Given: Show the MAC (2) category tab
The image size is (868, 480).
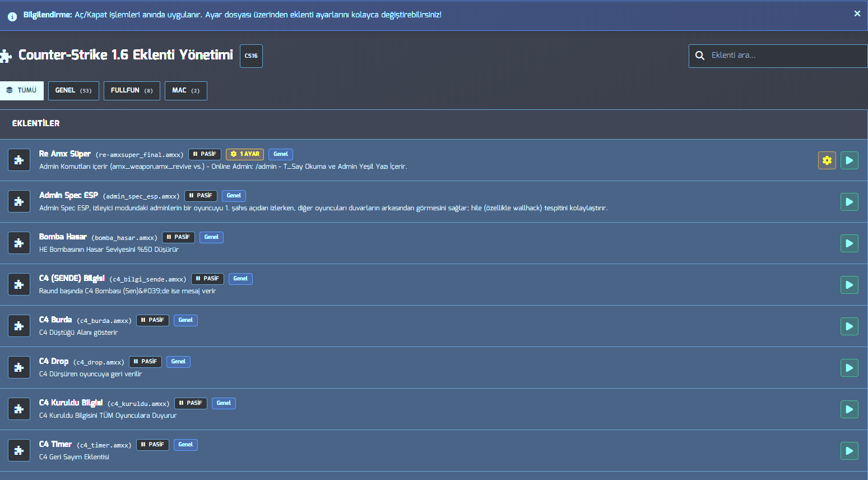Looking at the screenshot, I should point(186,90).
